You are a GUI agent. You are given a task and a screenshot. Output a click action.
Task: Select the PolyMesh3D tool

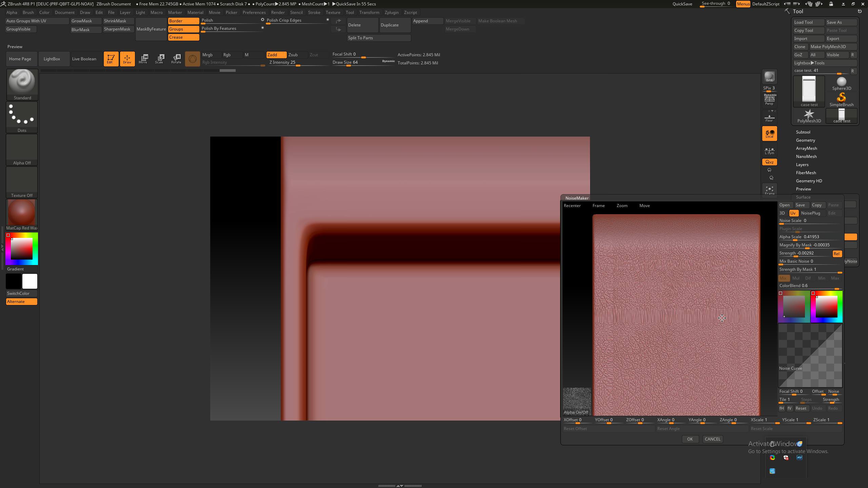click(809, 116)
